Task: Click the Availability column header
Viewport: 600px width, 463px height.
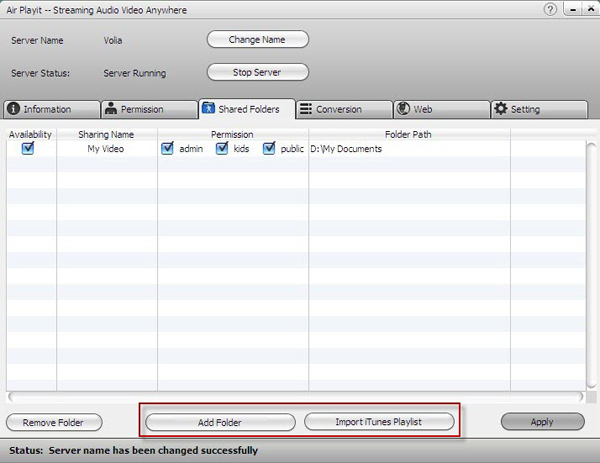Action: click(x=30, y=134)
